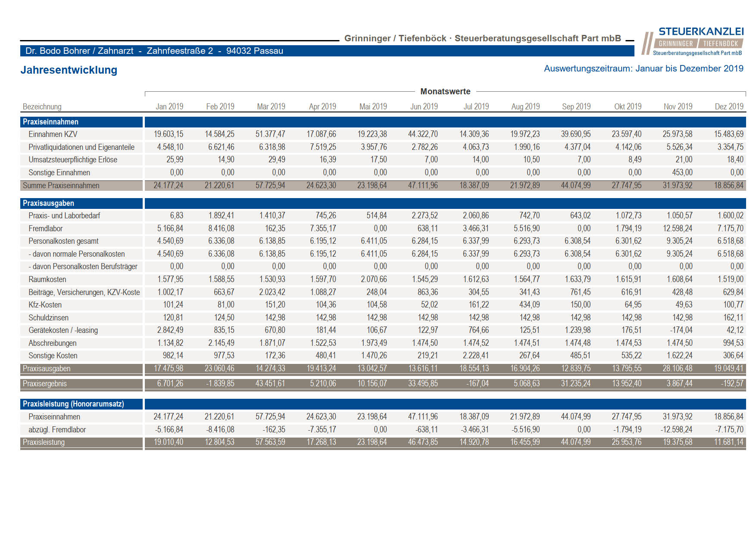The height and width of the screenshot is (534, 756).
Task: Click the Jan 2019 column header
Action: (x=169, y=106)
